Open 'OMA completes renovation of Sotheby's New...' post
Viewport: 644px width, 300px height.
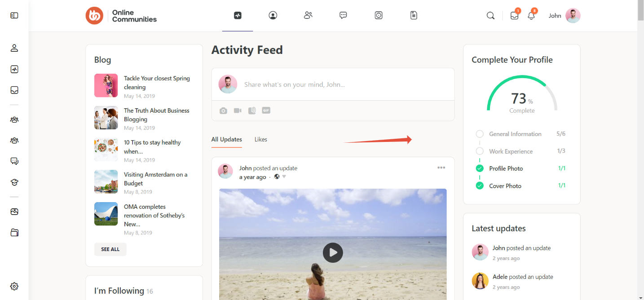(x=154, y=216)
